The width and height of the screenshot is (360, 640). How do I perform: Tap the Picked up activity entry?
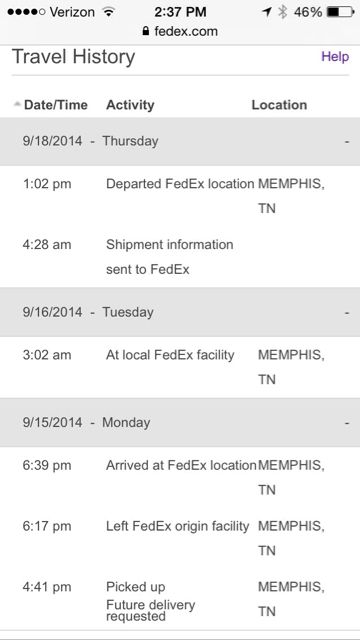pyautogui.click(x=136, y=587)
